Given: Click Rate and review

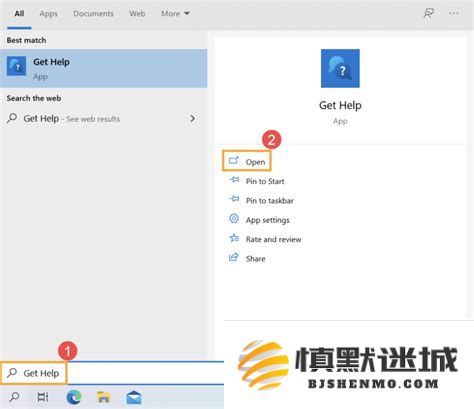Looking at the screenshot, I should 273,239.
